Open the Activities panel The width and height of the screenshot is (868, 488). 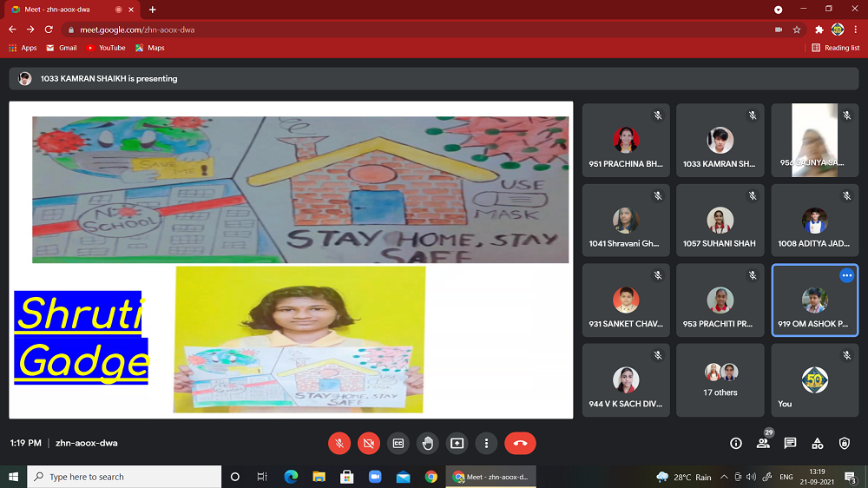pyautogui.click(x=817, y=443)
